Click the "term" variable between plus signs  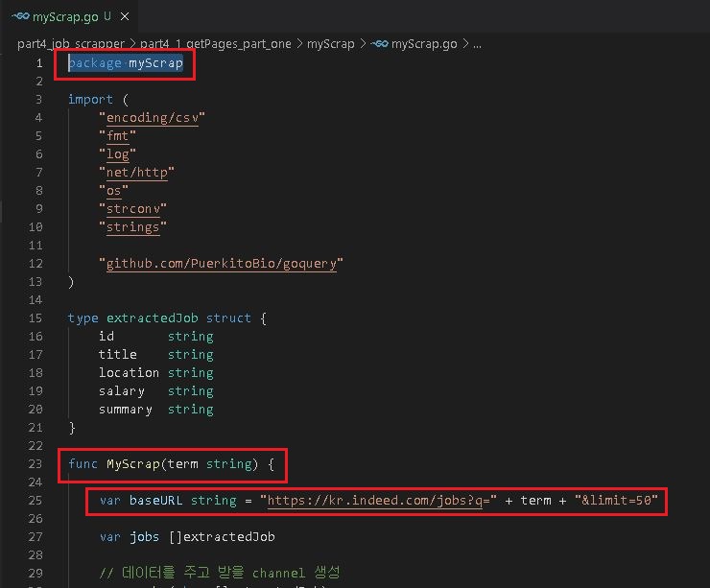pyautogui.click(x=535, y=501)
